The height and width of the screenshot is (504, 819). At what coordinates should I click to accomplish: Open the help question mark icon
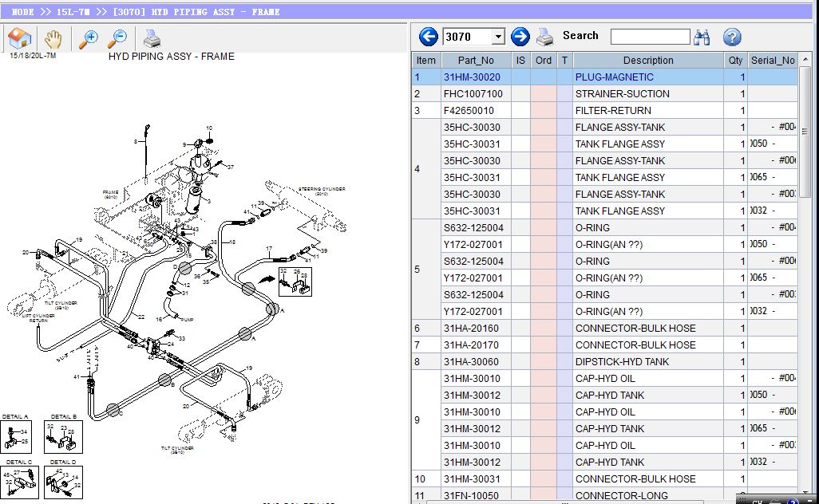pyautogui.click(x=732, y=37)
